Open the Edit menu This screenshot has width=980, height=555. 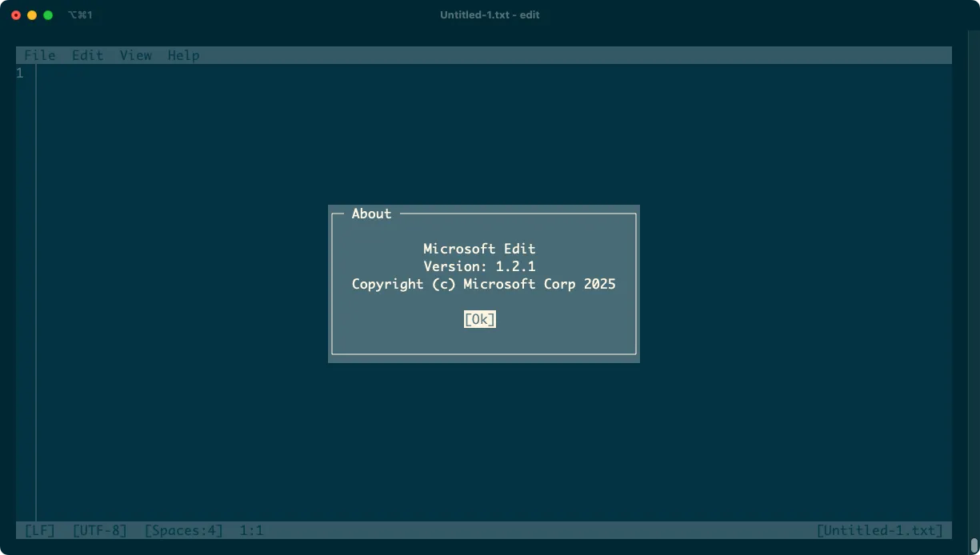[88, 55]
